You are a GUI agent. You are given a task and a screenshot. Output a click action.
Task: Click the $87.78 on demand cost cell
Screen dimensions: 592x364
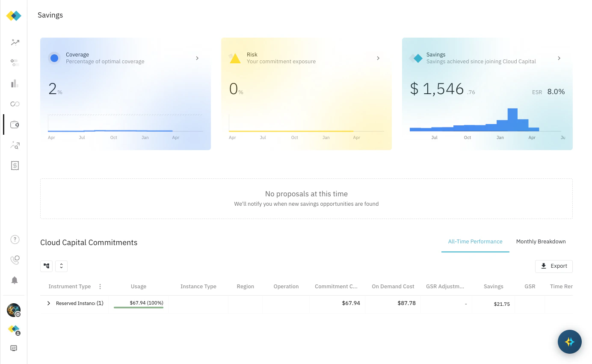pos(406,303)
